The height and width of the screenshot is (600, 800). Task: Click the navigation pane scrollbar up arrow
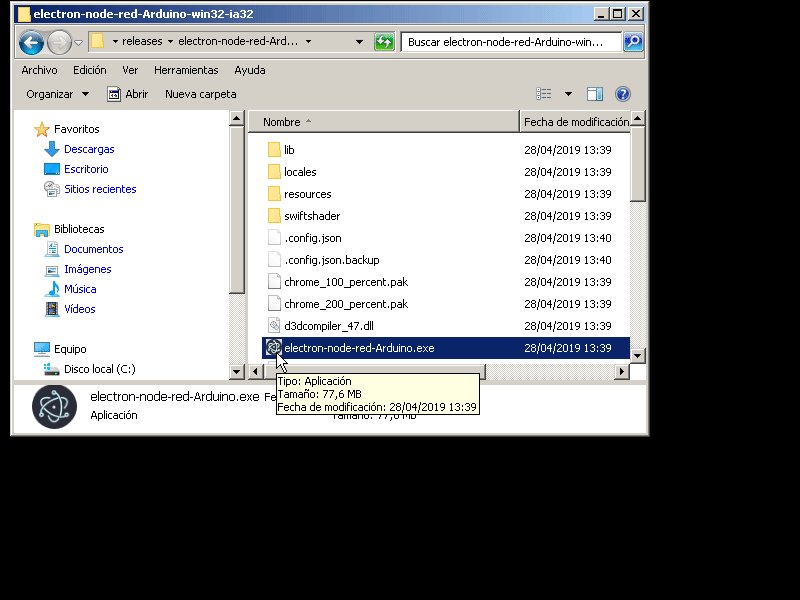(237, 119)
